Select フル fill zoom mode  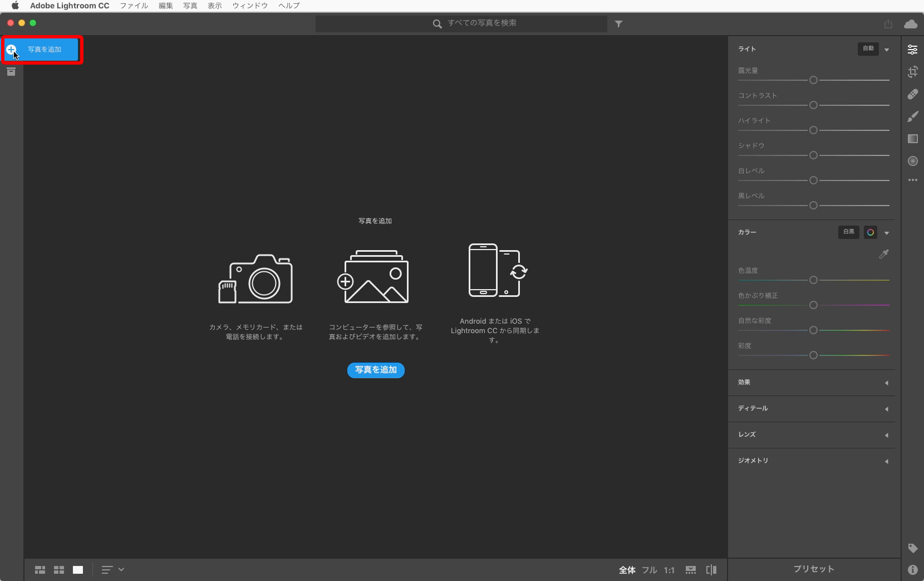click(x=650, y=570)
